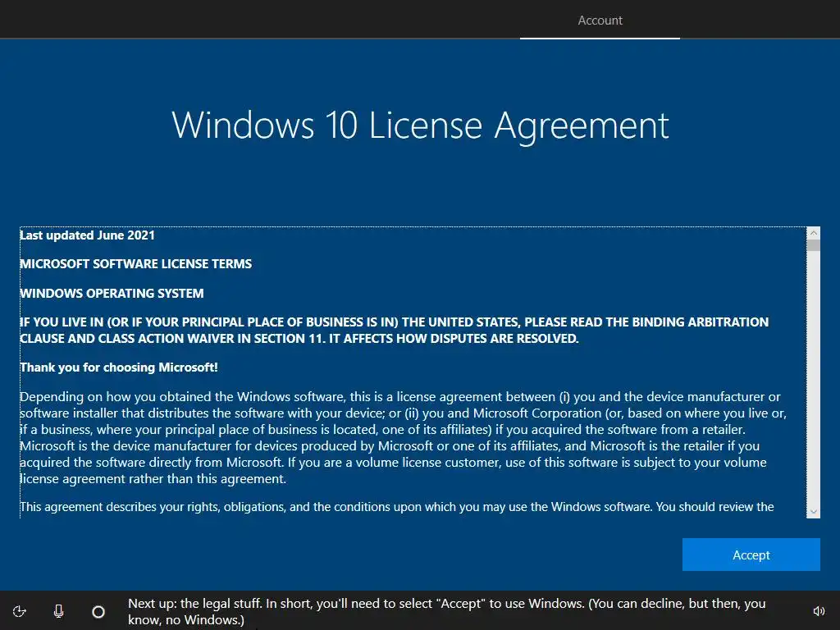Click the Accept button

751,555
